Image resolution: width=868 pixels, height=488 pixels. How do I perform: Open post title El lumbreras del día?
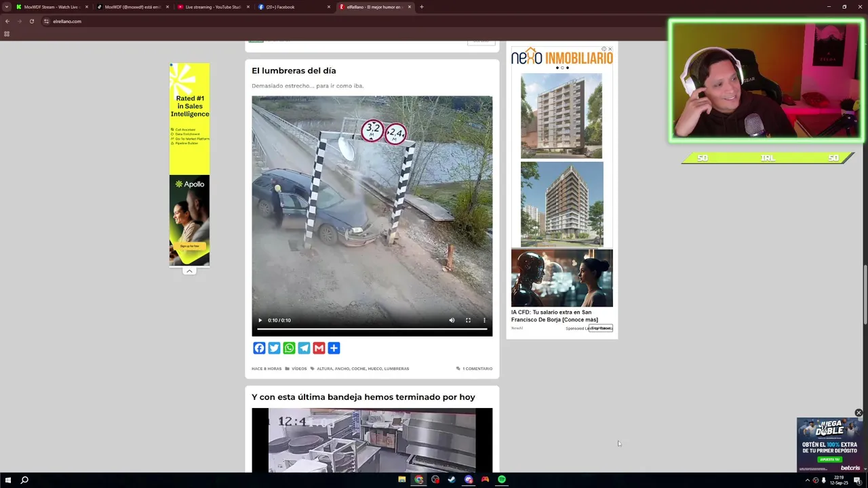294,70
